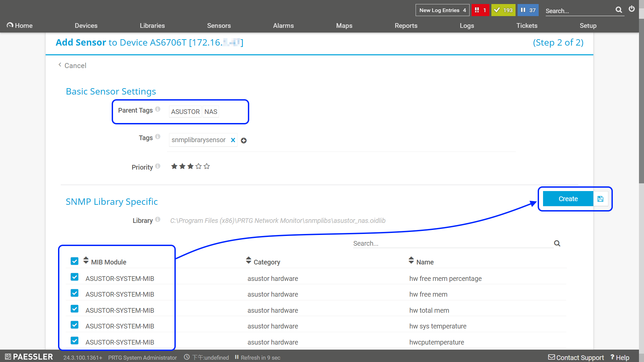
Task: Open the Reports menu
Action: 406,25
